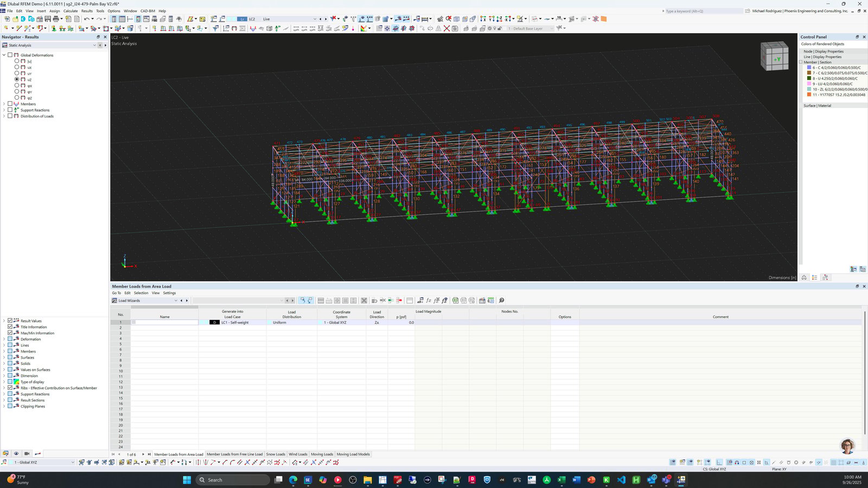Screen dimensions: 868x488
Task: Open the Navigator camera tab icon
Action: (x=27, y=453)
